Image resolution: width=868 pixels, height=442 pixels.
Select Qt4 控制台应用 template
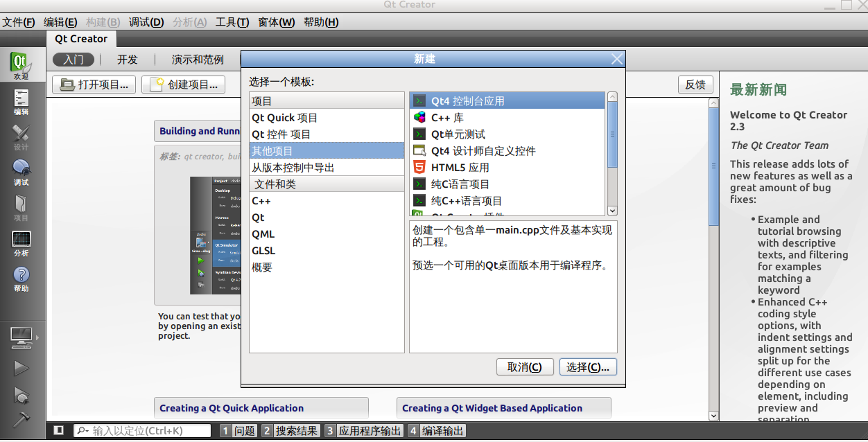(x=507, y=101)
